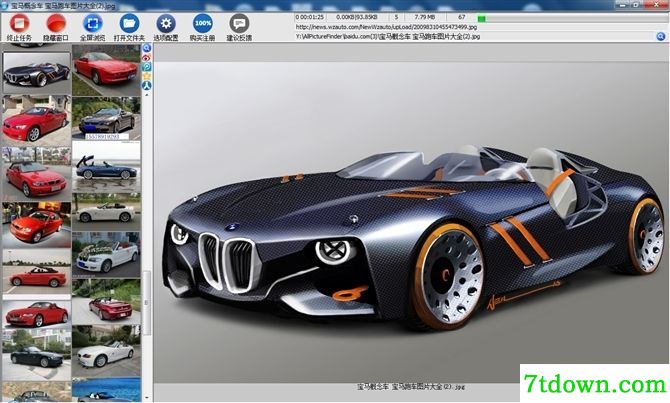This screenshot has width=670, height=403.
Task: Click the small down arrow of thumbnail scrollbar
Action: [x=147, y=397]
